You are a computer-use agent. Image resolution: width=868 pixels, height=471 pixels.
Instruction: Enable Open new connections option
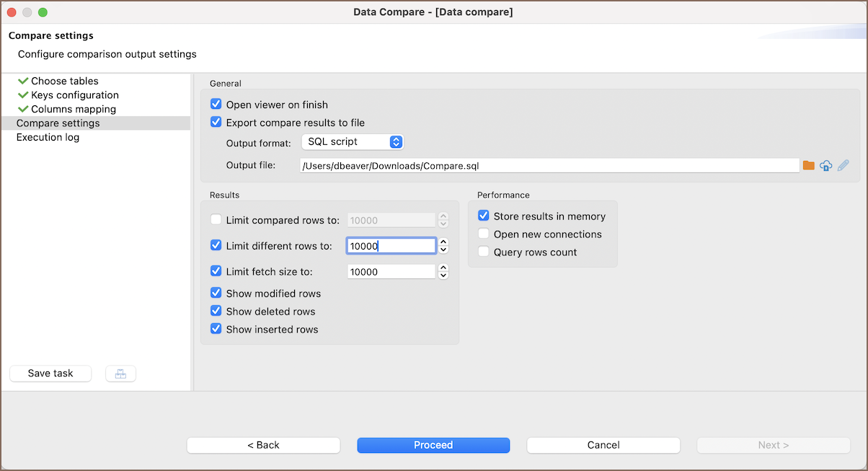[x=483, y=234]
